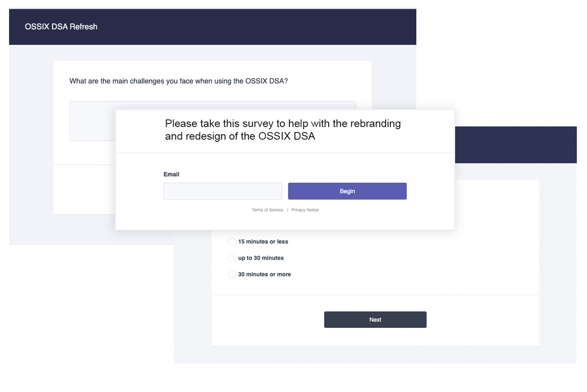
Task: Open the Terms of Service link
Action: [x=267, y=210]
